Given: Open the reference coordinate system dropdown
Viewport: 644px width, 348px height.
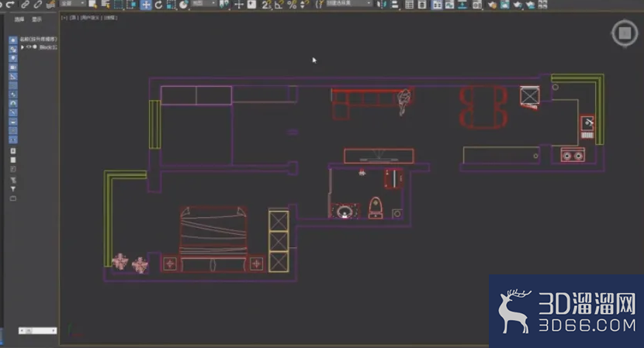Looking at the screenshot, I should 204,3.
